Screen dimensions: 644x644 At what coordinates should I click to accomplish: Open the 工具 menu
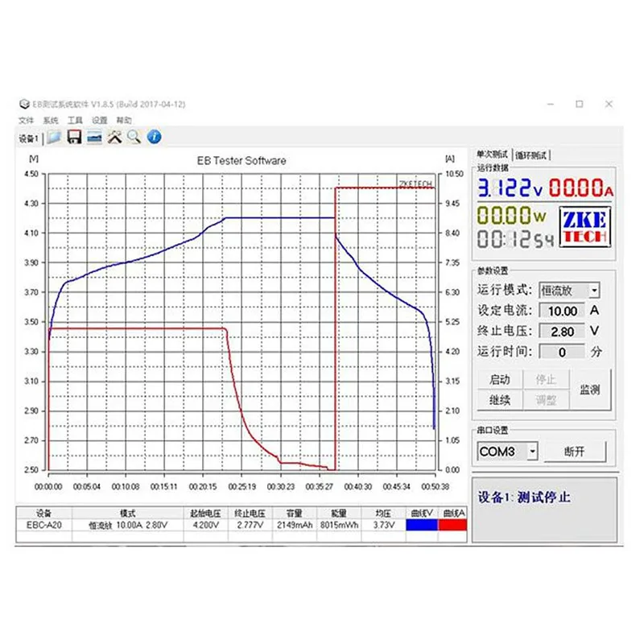[x=75, y=120]
